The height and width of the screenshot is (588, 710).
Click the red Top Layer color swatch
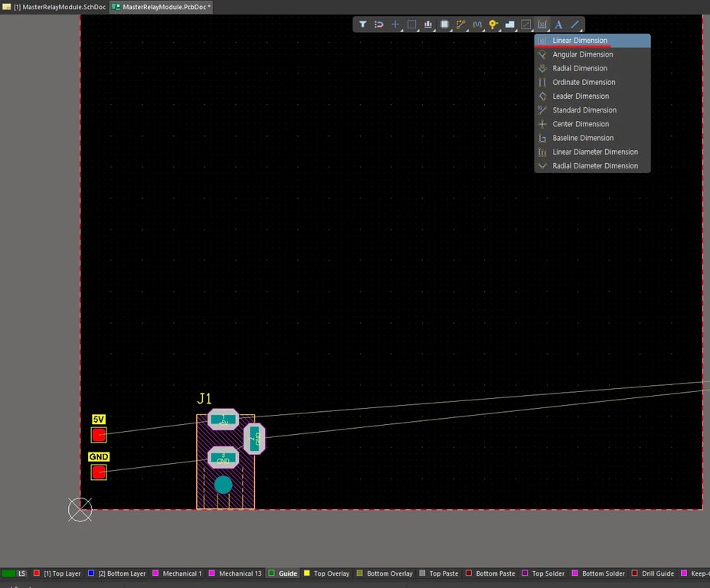point(37,573)
